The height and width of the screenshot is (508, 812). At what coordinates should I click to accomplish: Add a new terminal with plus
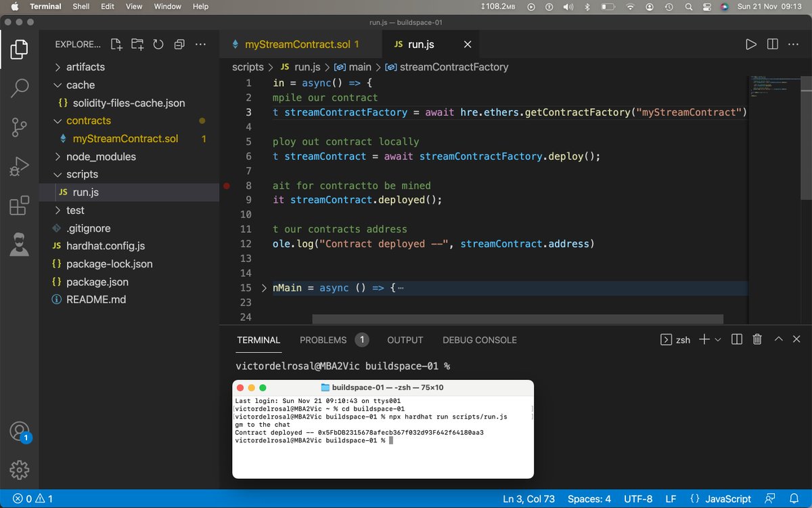(x=704, y=339)
